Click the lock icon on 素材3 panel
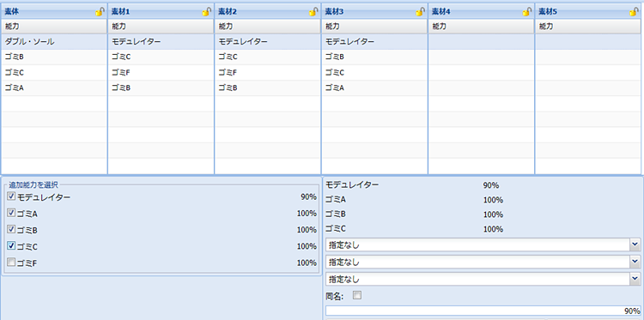Screen dimensions: 644x320 (420, 12)
